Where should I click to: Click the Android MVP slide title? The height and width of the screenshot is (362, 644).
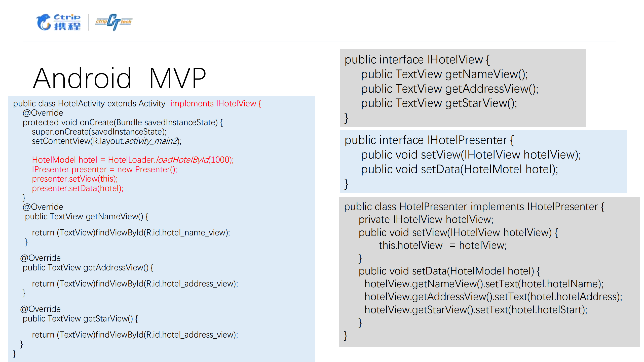click(120, 78)
